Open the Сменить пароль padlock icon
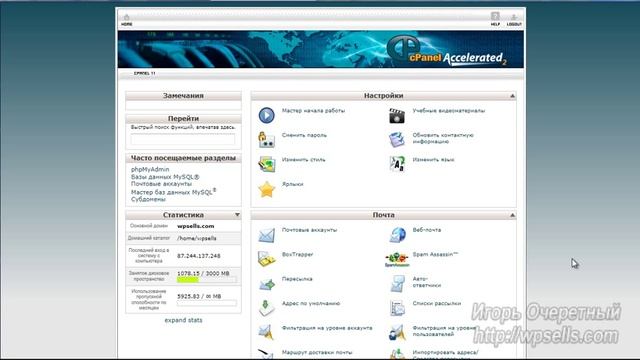 pyautogui.click(x=267, y=140)
